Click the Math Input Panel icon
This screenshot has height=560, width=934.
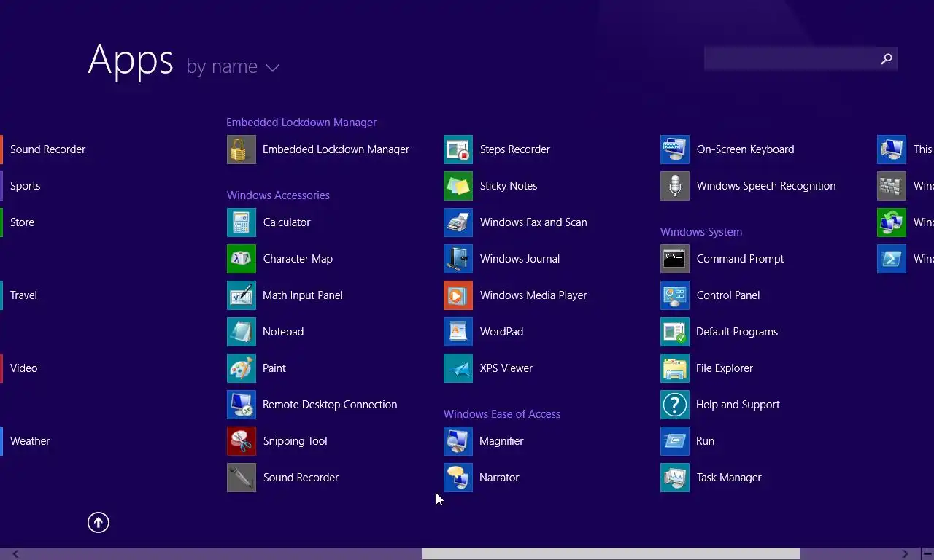[x=242, y=295]
